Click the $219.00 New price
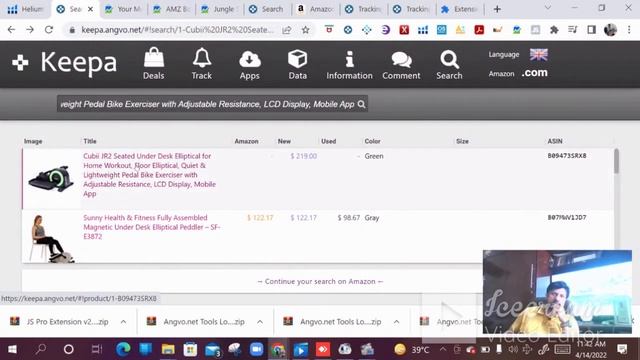 [303, 156]
